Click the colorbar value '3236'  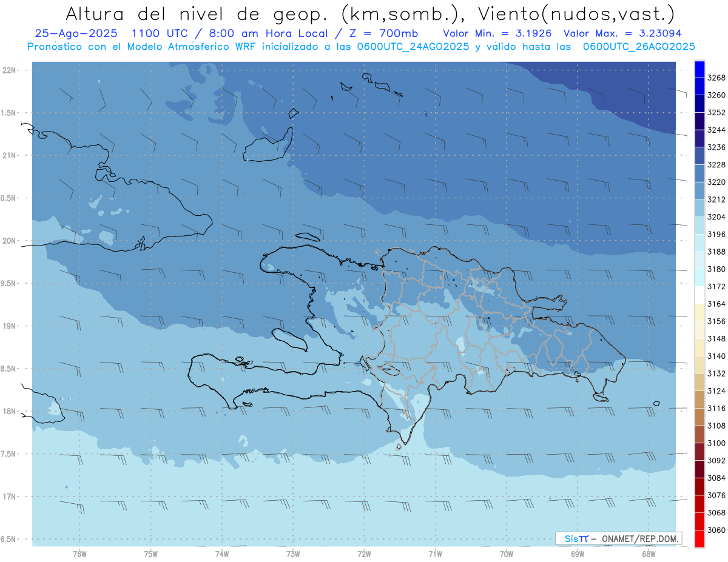pyautogui.click(x=716, y=147)
